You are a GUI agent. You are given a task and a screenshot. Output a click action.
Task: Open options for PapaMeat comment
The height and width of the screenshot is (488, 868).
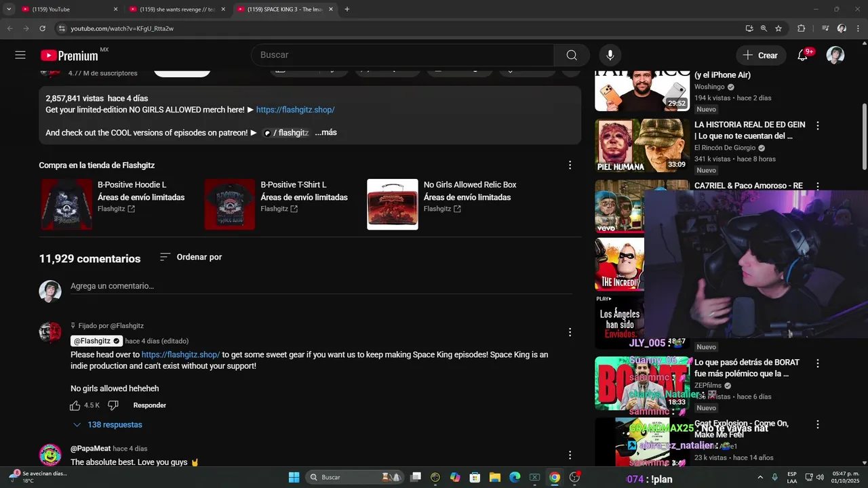coord(570,455)
